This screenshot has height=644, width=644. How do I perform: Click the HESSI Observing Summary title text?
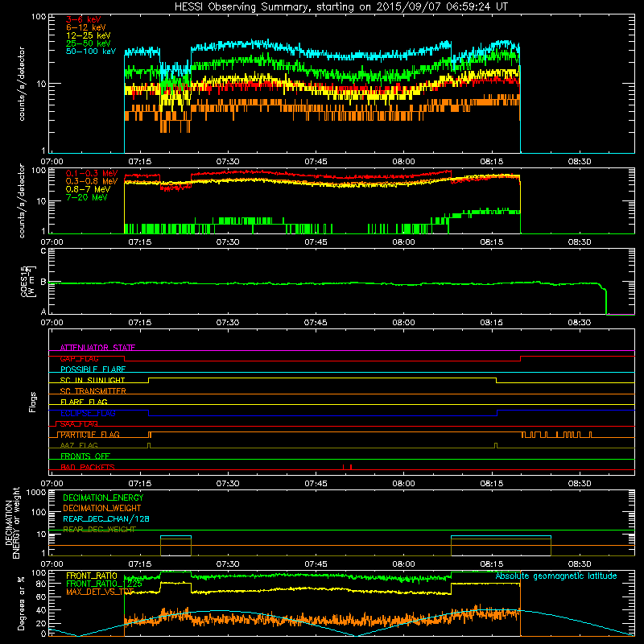point(341,6)
